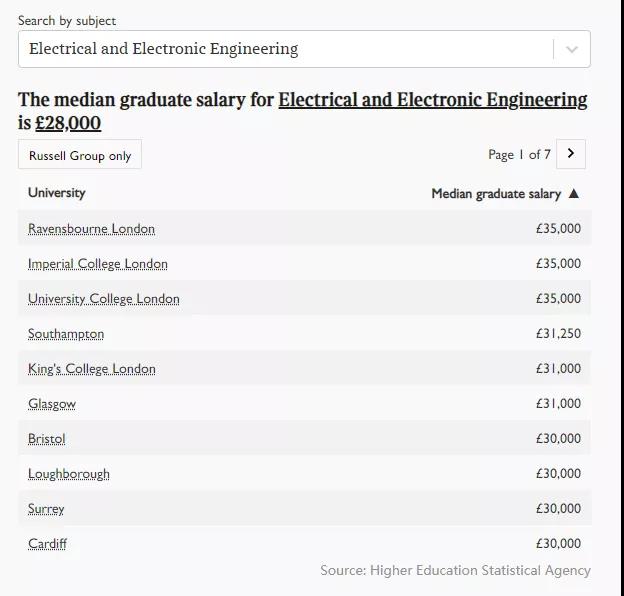Open the University College London link
Viewport: 624px width, 596px height.
click(104, 299)
